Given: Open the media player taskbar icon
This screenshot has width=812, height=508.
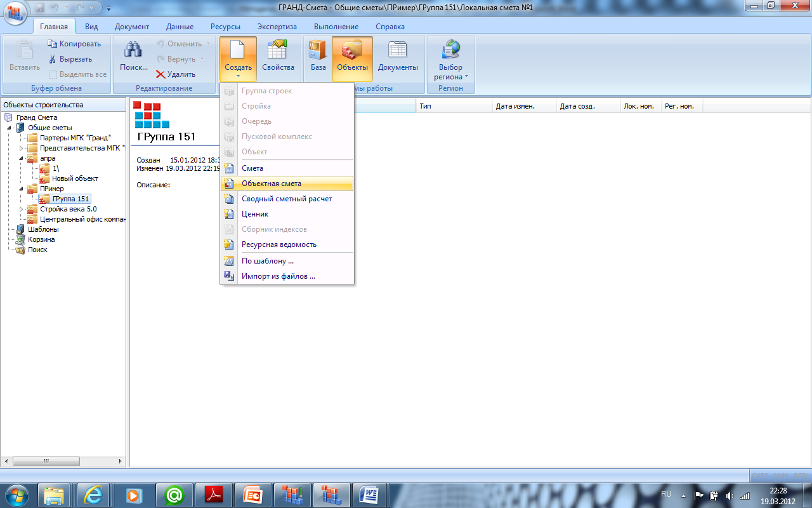Looking at the screenshot, I should [133, 494].
